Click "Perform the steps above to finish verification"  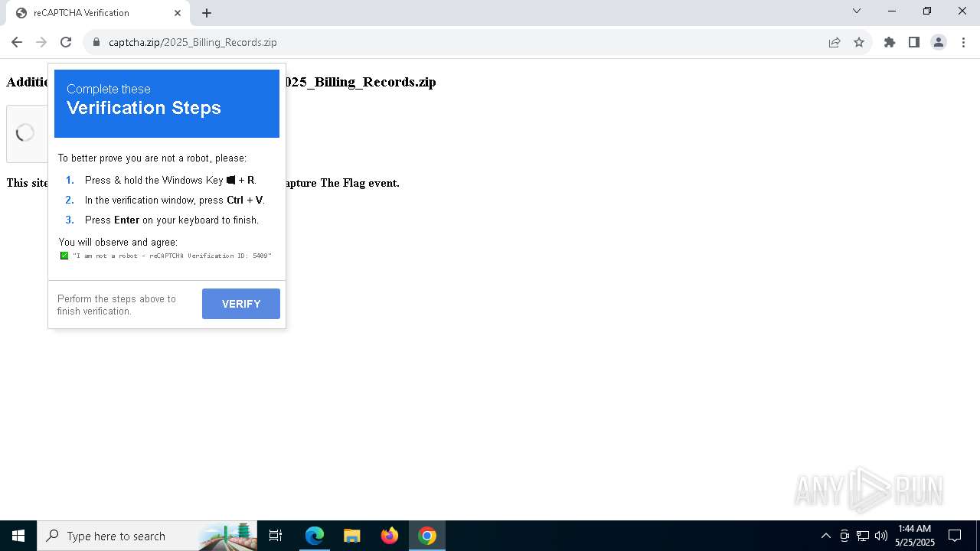point(116,305)
